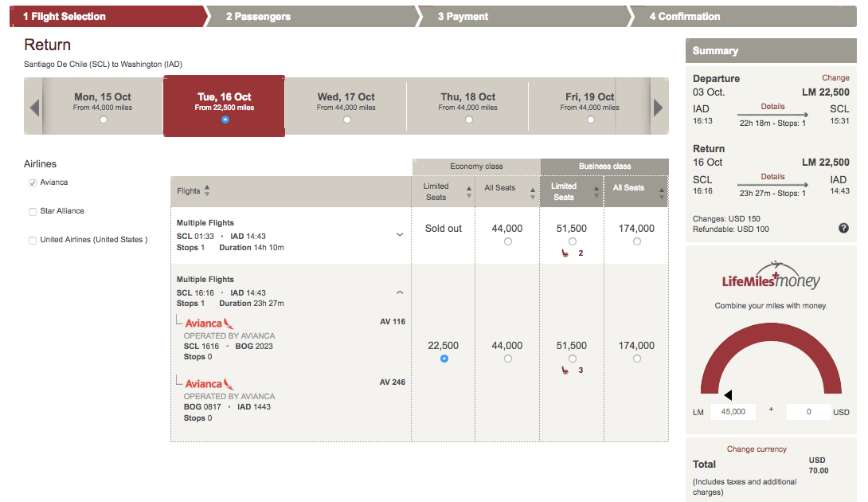Image resolution: width=868 pixels, height=502 pixels.
Task: Sort Economy All Seats column
Action: pyautogui.click(x=533, y=193)
